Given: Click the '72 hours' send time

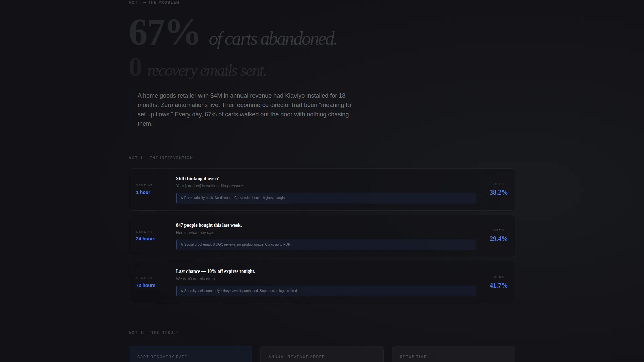Looking at the screenshot, I should [146, 285].
